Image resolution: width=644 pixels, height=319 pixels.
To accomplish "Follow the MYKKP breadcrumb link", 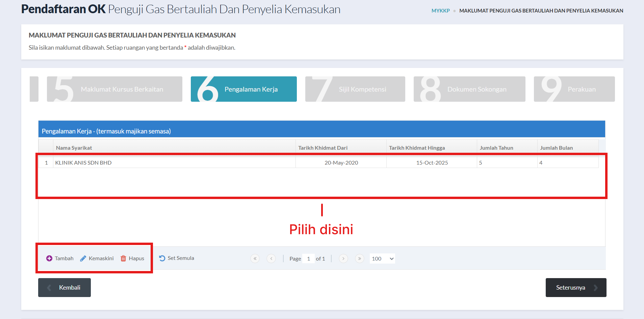I will coord(440,11).
